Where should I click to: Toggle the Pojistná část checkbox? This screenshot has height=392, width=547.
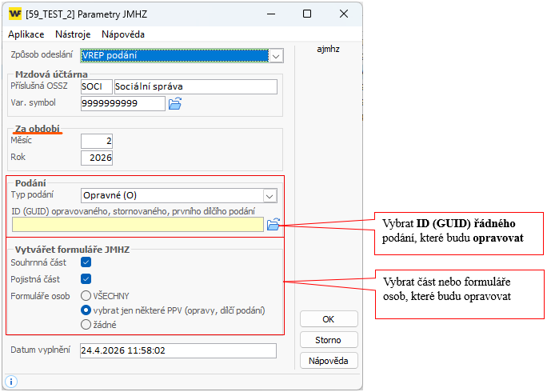pos(86,279)
